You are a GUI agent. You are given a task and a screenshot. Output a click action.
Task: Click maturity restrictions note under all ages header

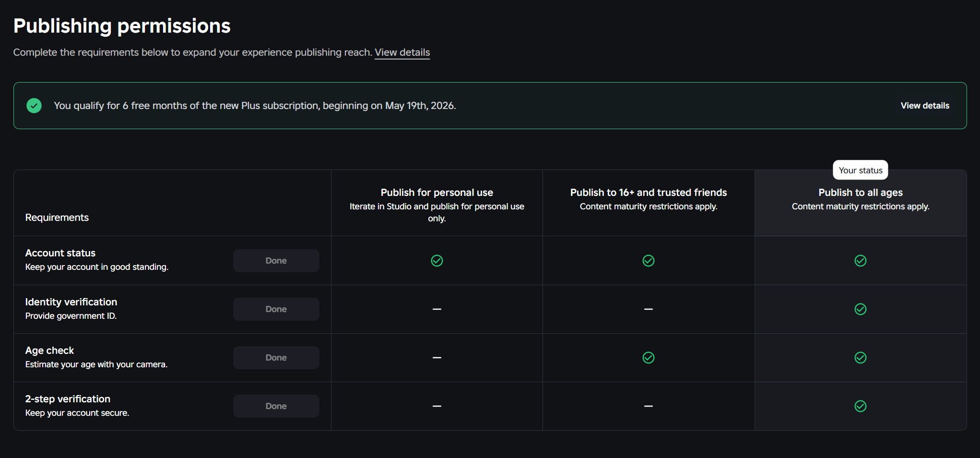(x=861, y=206)
